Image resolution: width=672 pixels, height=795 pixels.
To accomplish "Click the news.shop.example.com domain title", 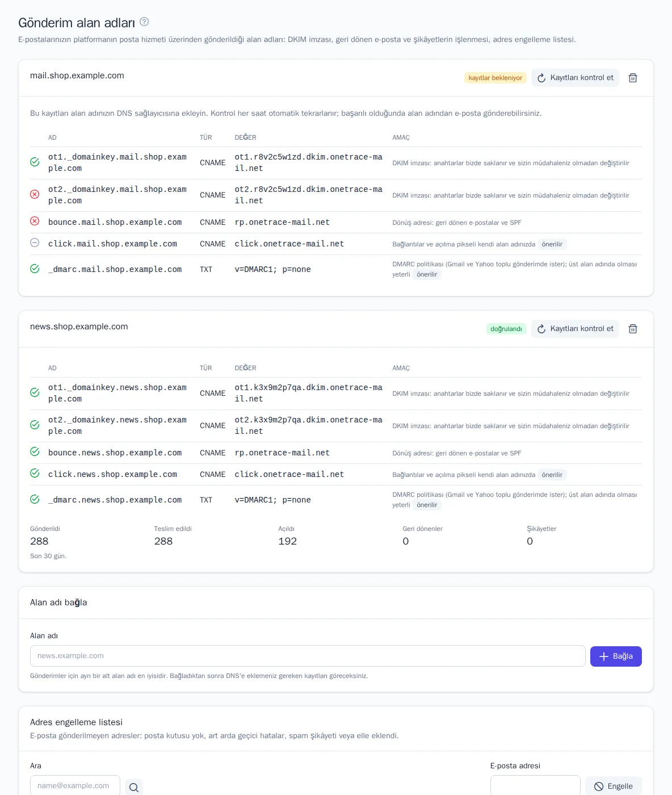I will pos(79,327).
